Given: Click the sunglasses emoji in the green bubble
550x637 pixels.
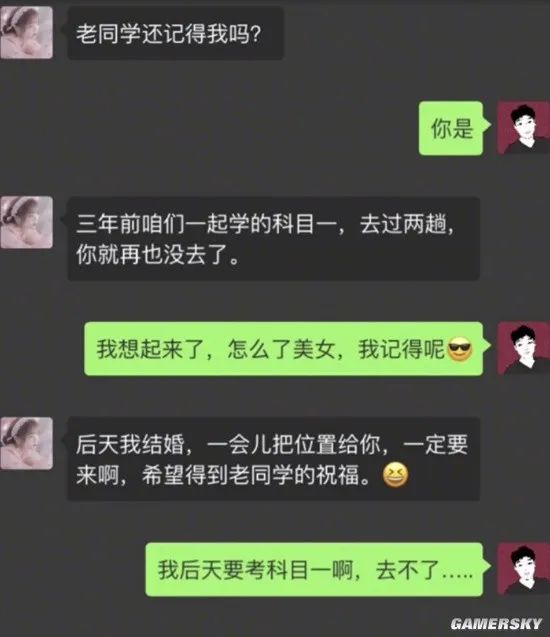Looking at the screenshot, I should point(459,349).
